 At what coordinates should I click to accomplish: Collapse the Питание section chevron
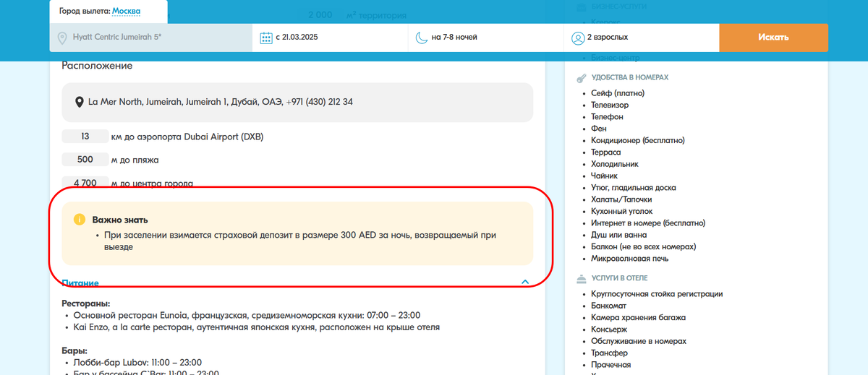pos(525,283)
